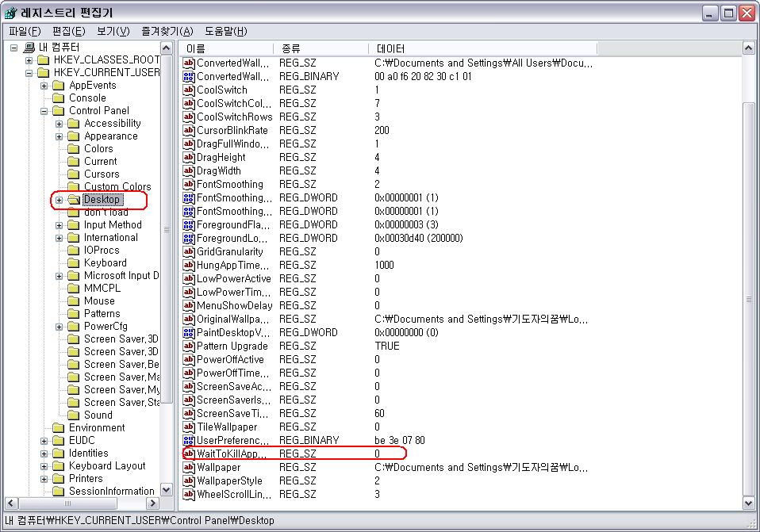Click the Environment folder icon

pyautogui.click(x=58, y=428)
